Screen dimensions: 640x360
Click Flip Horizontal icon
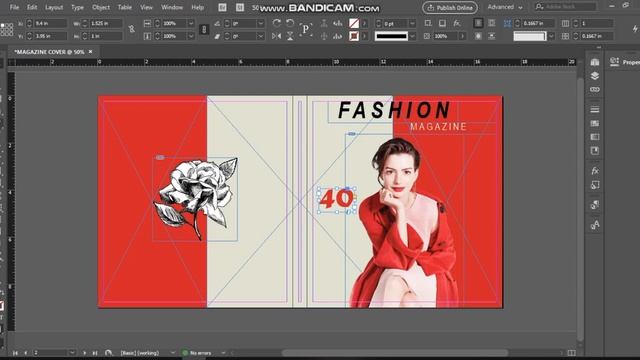[276, 36]
